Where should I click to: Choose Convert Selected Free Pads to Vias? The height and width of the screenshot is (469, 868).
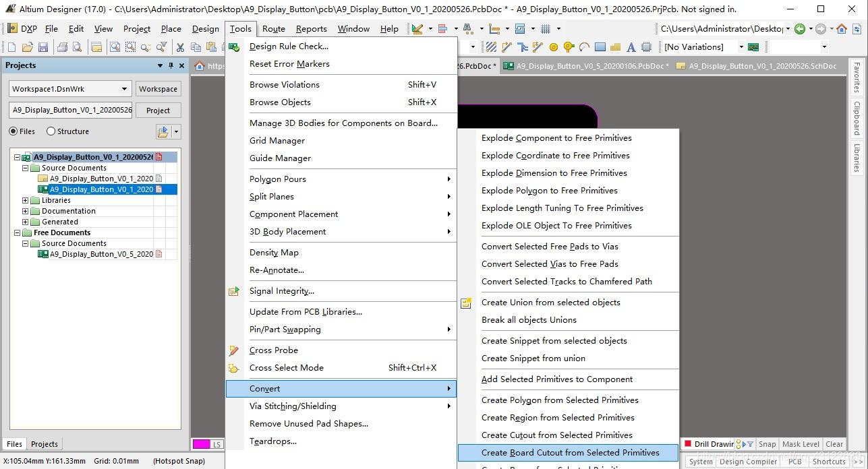(x=568, y=247)
